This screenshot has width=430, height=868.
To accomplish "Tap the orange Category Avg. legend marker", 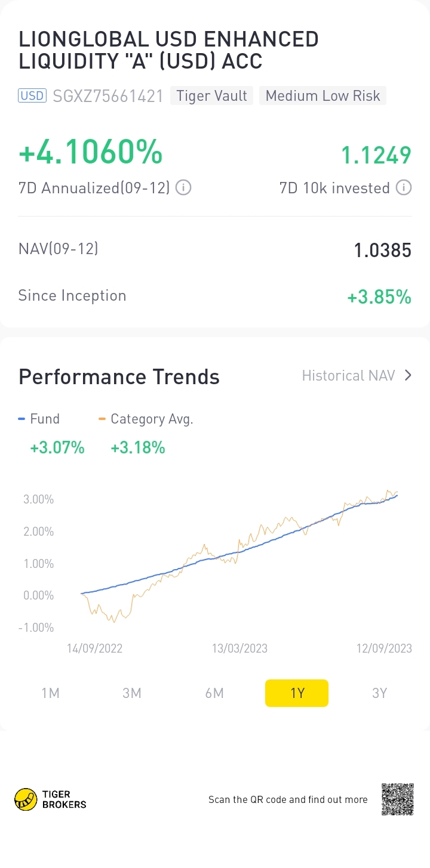I will [102, 419].
